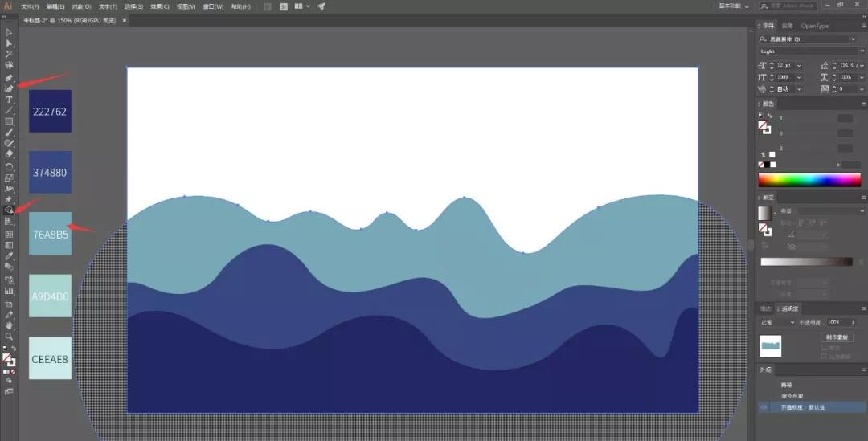Select the 路径 row in Appearance panel

812,385
